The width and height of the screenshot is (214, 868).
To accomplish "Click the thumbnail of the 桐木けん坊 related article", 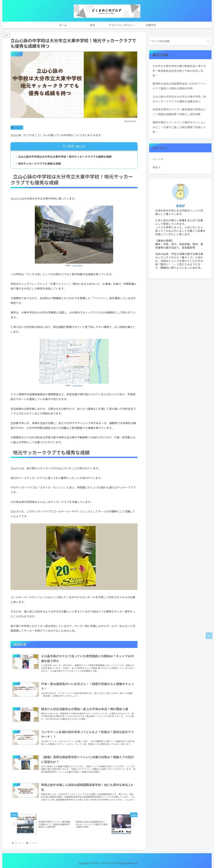I will click(26, 714).
